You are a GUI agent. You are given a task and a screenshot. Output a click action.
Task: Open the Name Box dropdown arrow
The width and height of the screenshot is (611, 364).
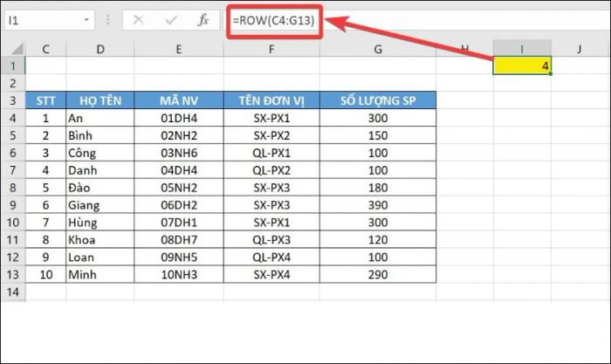point(86,20)
